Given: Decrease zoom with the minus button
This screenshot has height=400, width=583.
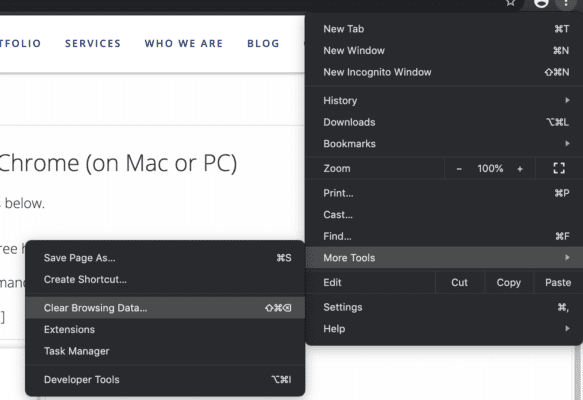Looking at the screenshot, I should (x=459, y=169).
